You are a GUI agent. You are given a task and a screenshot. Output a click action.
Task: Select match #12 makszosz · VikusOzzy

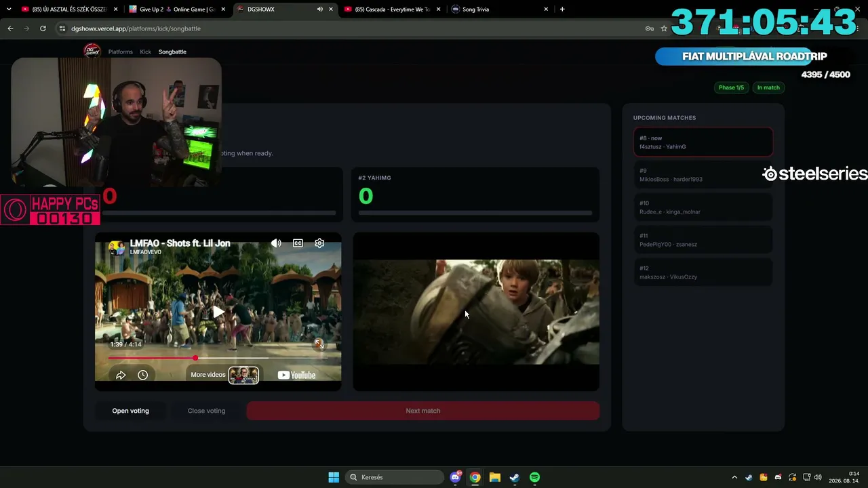pos(703,272)
